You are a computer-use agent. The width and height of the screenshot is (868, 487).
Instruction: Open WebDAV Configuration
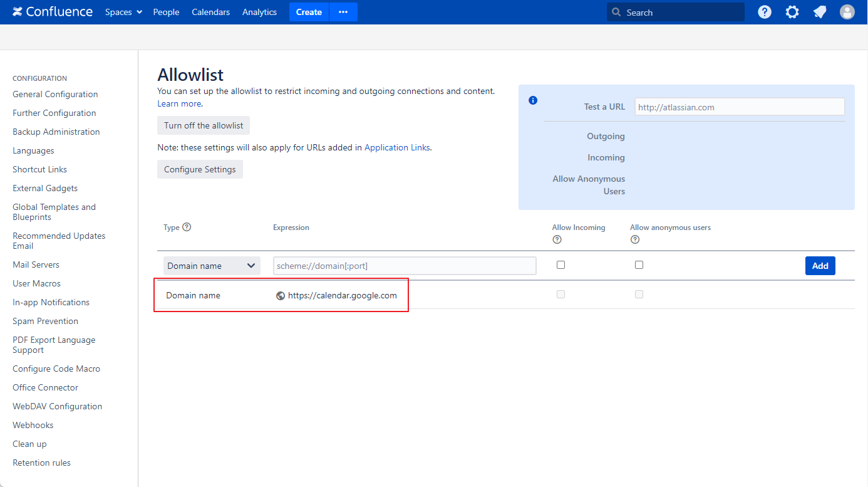pyautogui.click(x=57, y=406)
